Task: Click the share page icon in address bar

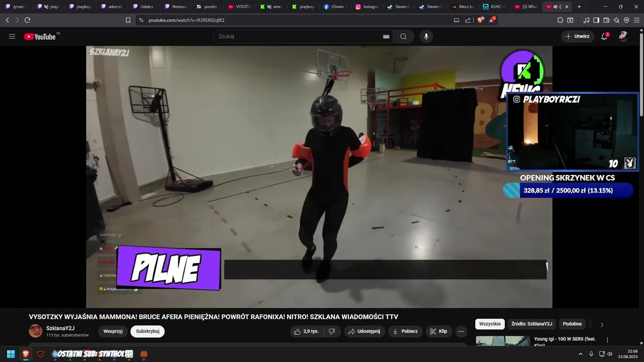Action: [468, 20]
